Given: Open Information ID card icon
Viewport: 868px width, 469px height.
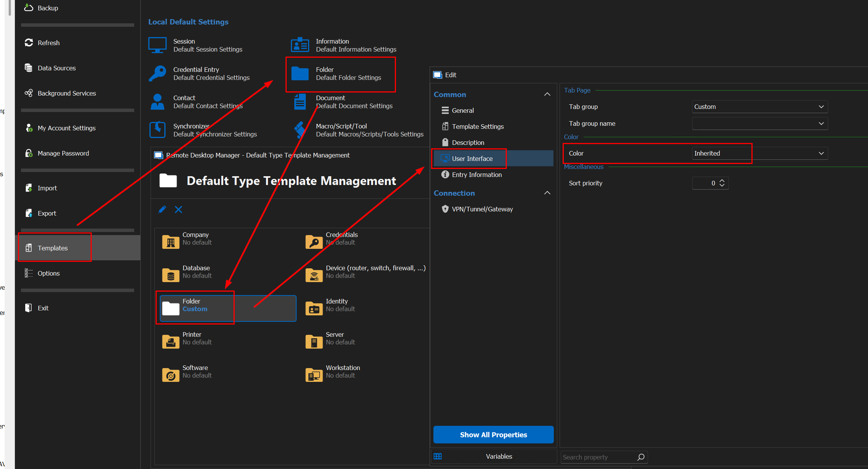Looking at the screenshot, I should click(x=300, y=45).
